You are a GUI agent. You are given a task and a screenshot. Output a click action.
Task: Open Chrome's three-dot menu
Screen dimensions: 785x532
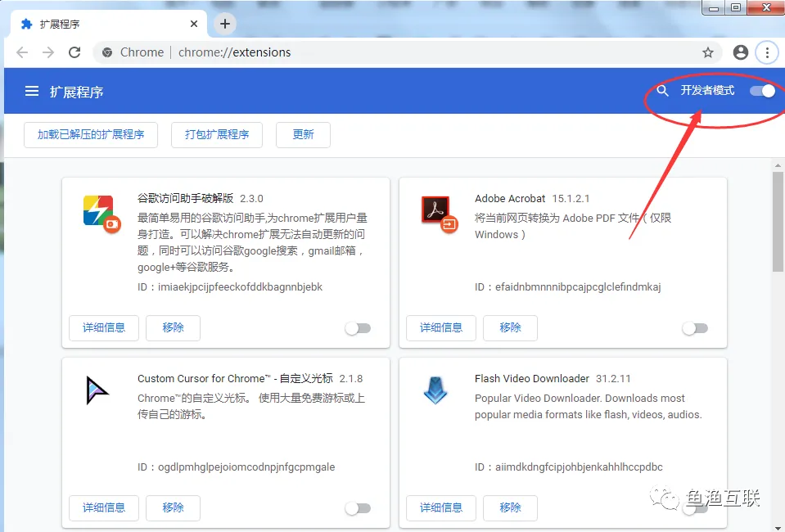(x=767, y=52)
